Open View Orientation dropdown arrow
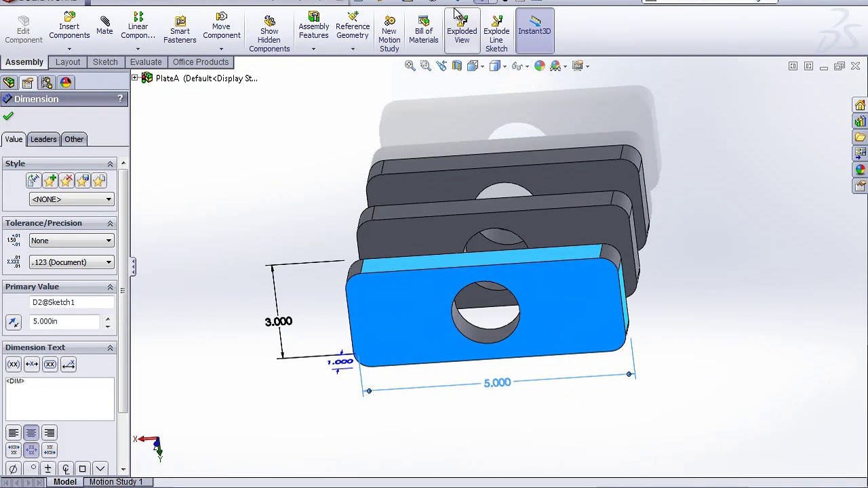This screenshot has height=488, width=868. [481, 66]
